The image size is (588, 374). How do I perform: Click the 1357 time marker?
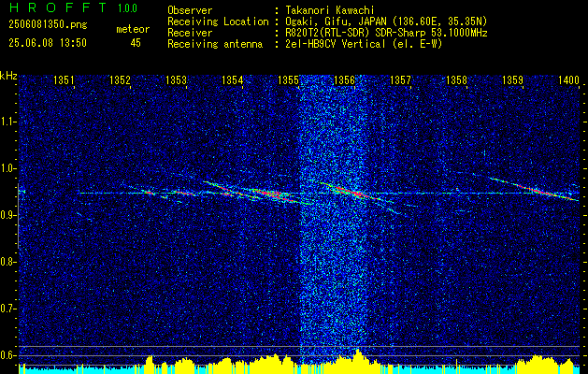[x=400, y=79]
